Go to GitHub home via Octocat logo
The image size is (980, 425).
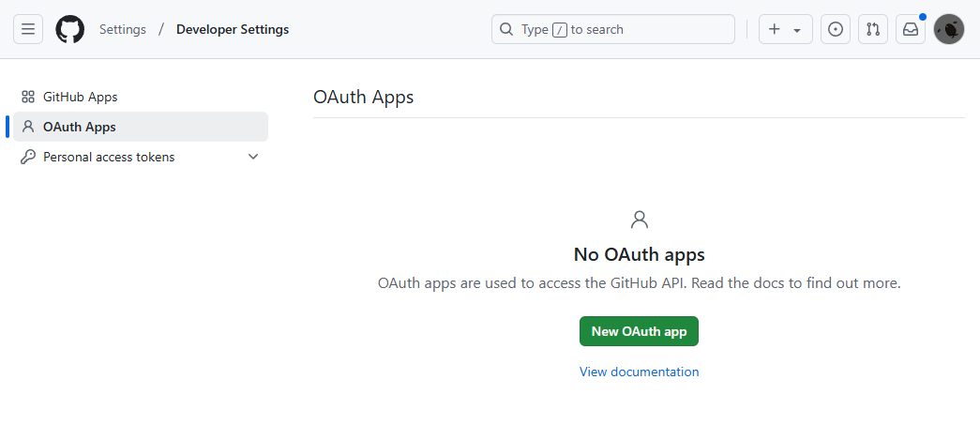click(x=70, y=29)
